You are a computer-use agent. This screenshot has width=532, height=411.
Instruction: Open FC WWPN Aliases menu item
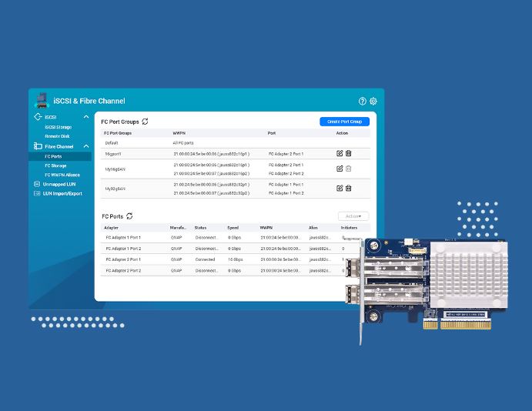click(x=62, y=175)
